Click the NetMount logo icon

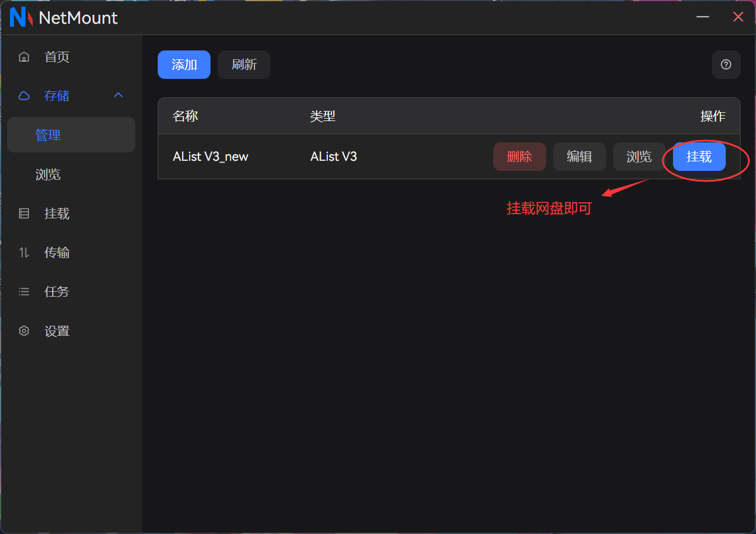point(21,18)
